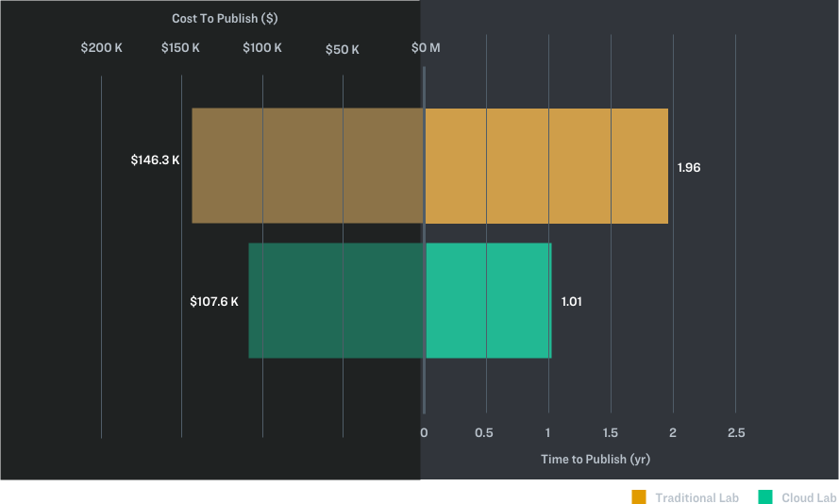This screenshot has height=504, width=839.
Task: Select the Cloud Lab time to publish bar
Action: pos(488,301)
